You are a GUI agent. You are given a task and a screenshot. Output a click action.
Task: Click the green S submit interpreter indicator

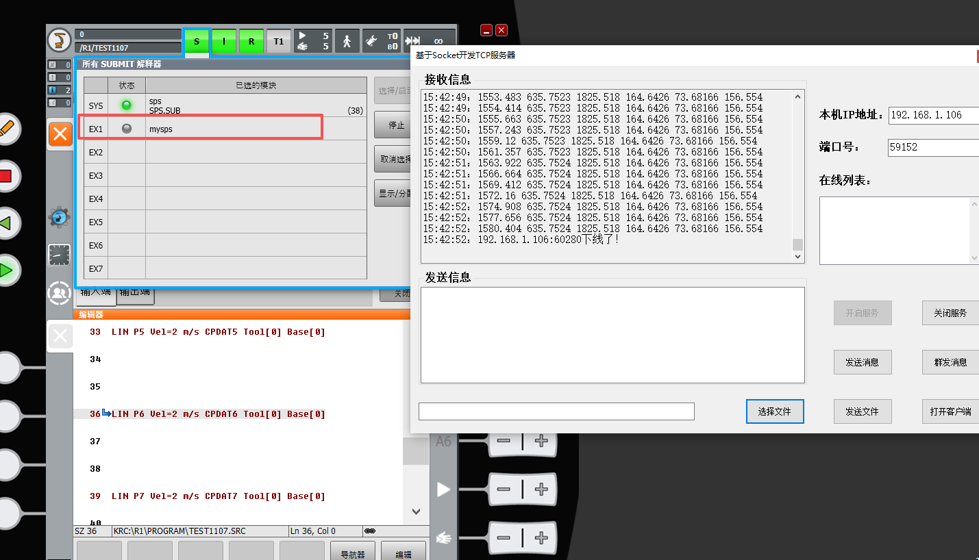point(197,42)
